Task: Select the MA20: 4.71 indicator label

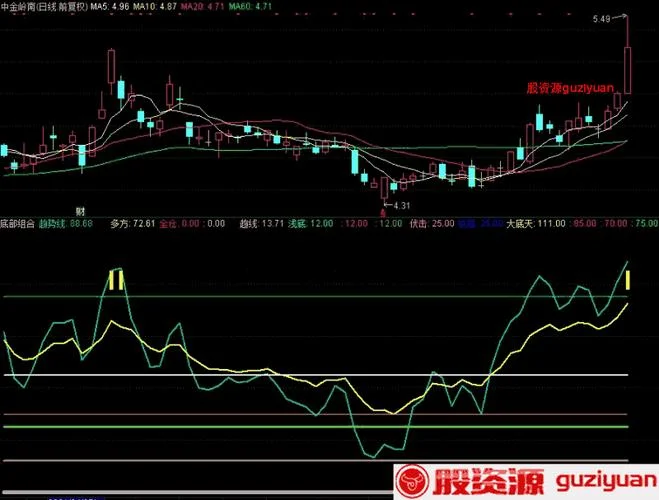Action: point(202,6)
